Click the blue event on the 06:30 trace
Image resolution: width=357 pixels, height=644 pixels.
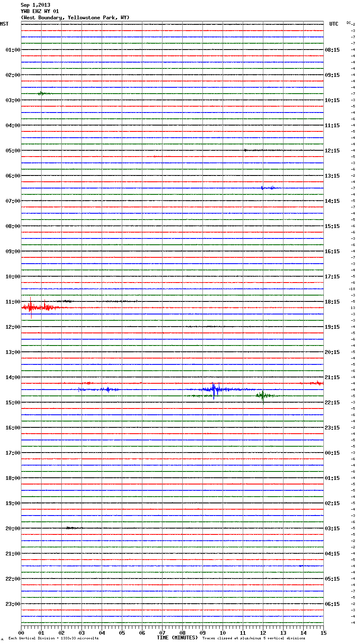[x=269, y=188]
